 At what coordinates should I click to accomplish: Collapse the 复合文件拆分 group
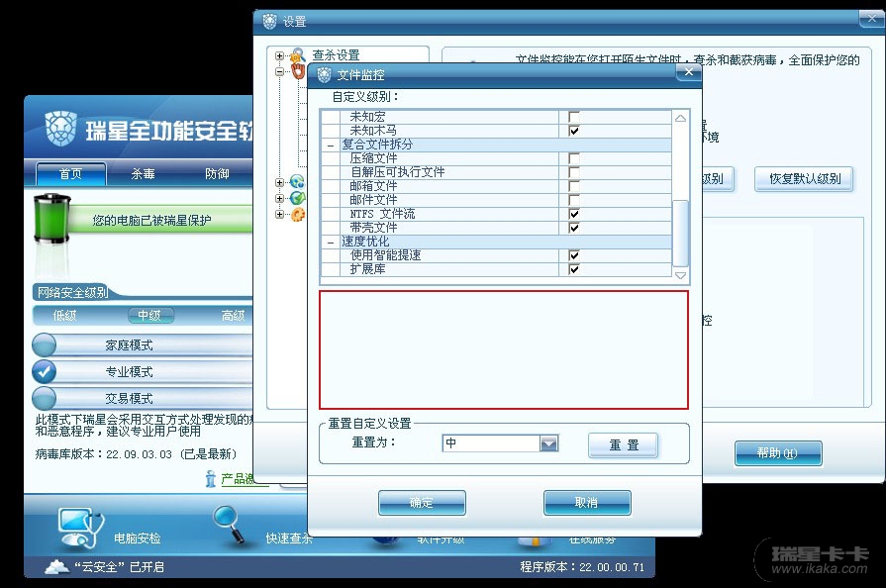[331, 146]
